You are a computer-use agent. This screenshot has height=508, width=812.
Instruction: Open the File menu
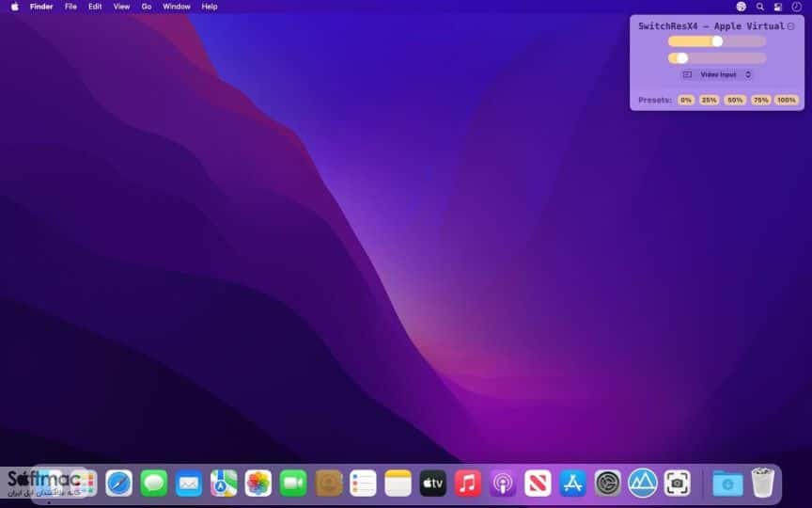pos(70,7)
